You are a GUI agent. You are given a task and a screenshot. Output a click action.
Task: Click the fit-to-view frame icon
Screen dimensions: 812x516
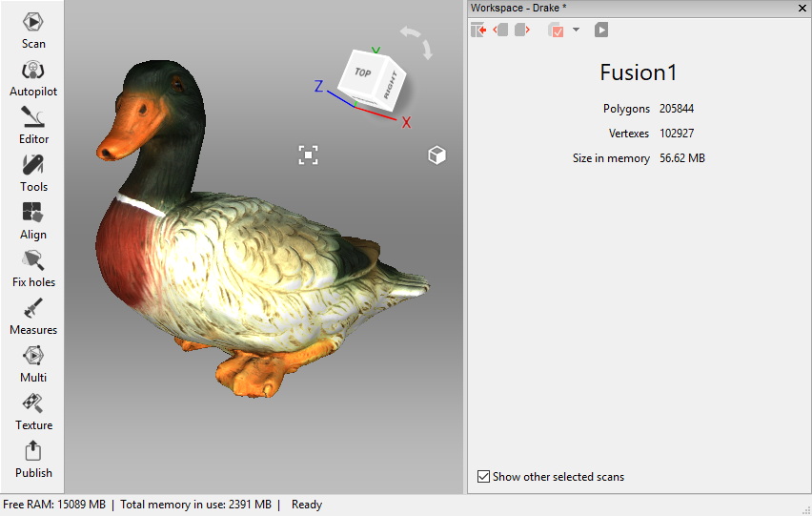[308, 155]
